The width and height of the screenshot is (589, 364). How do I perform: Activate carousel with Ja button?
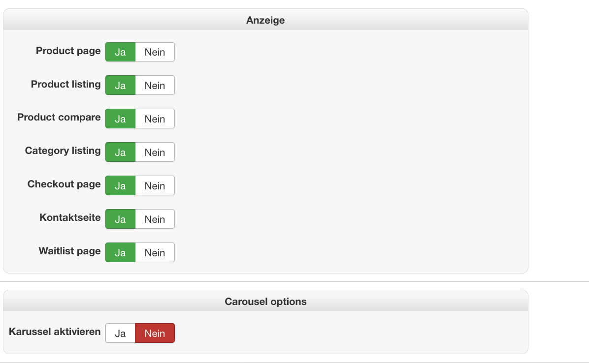(x=120, y=334)
